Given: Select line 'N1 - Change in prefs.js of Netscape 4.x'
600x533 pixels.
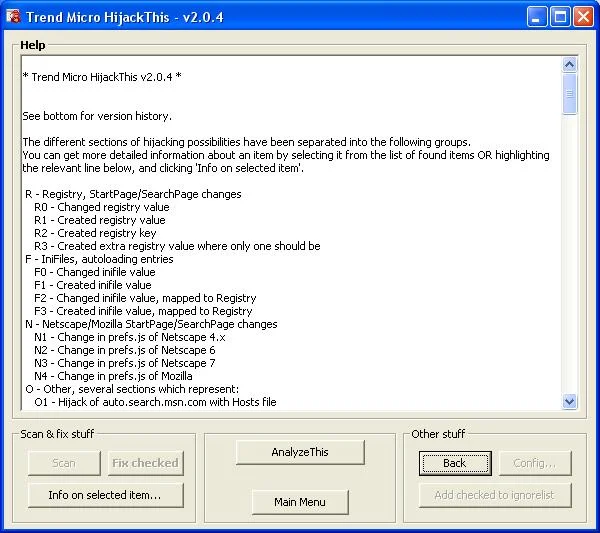Looking at the screenshot, I should pyautogui.click(x=130, y=337).
